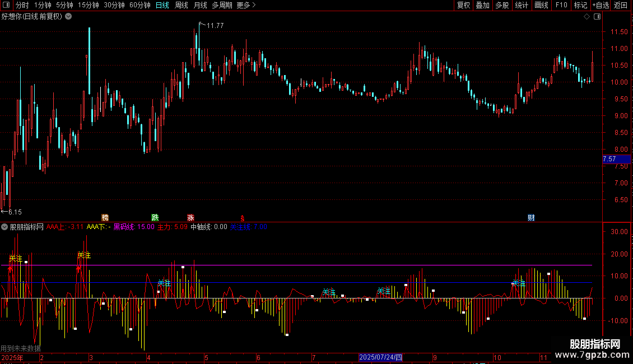Click the 标记 mark button
Image resolution: width=633 pixels, height=364 pixels.
point(580,5)
